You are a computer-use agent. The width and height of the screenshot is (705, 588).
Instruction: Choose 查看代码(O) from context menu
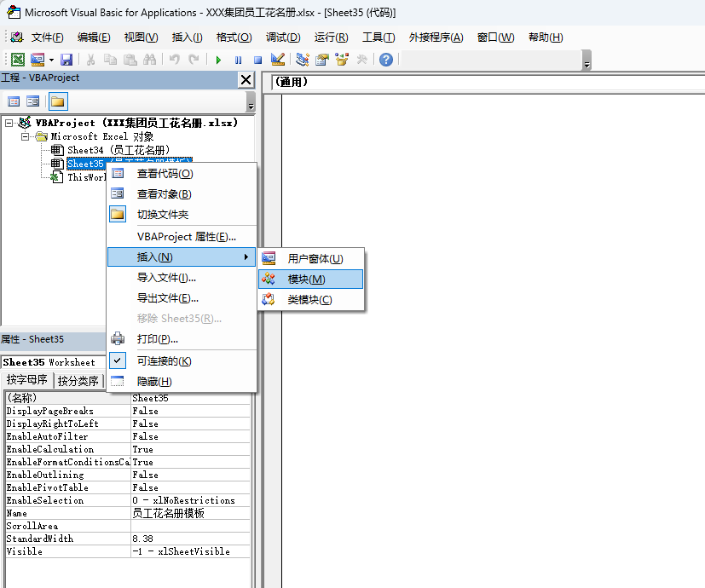click(182, 174)
